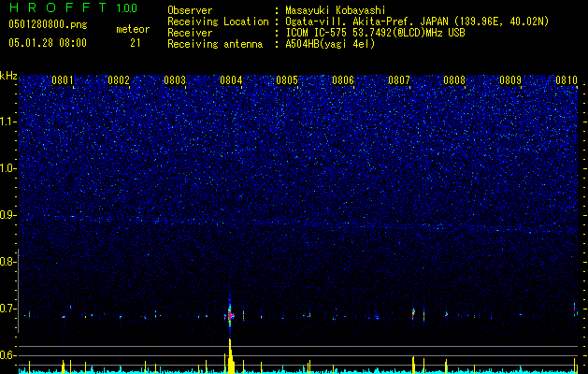Click the 0807 time marker
Screen dimensions: 588x374
pos(399,80)
